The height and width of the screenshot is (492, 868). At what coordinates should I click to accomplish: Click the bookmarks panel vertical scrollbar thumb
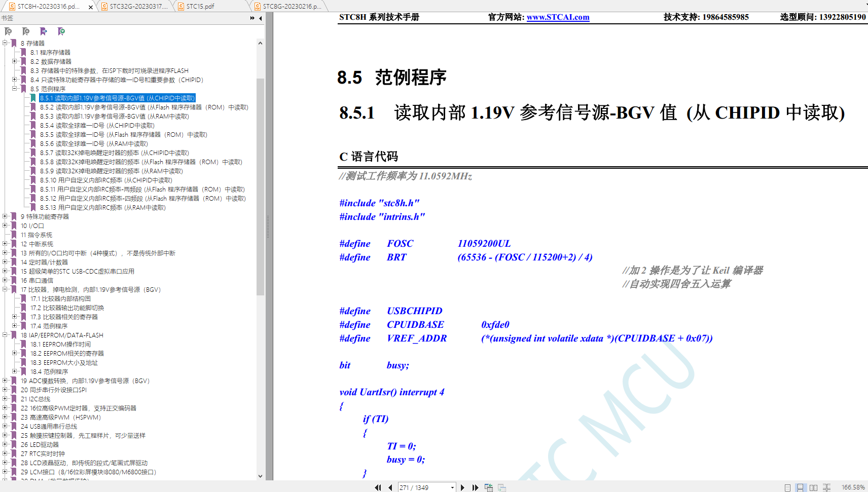[x=260, y=186]
